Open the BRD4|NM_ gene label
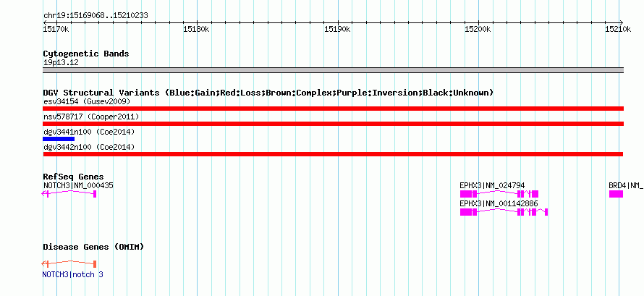 (626, 185)
